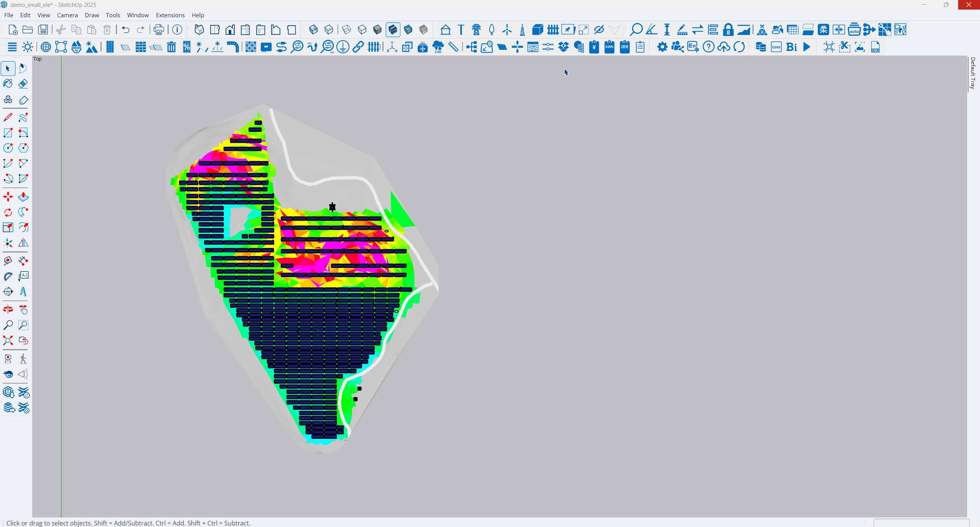Screen dimensions: 980x527
Task: Open the Camera menu
Action: (x=68, y=15)
